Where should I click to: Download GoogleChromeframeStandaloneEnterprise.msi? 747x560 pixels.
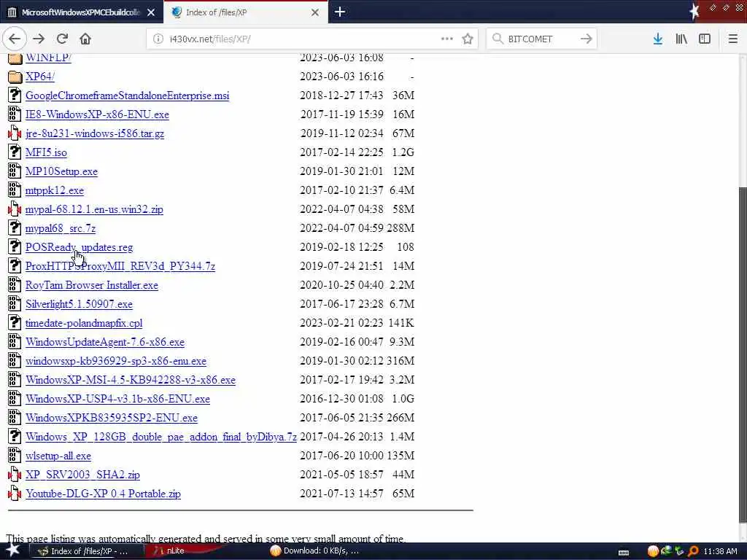(127, 96)
